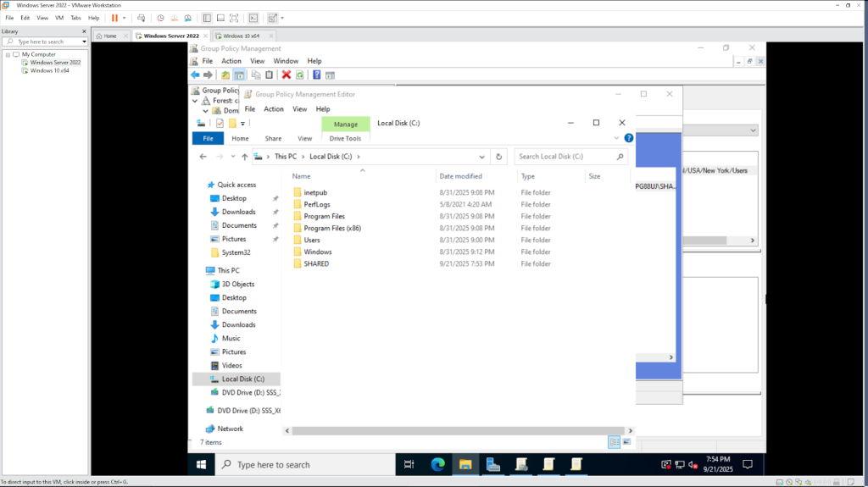Click the red Delete icon in Group Policy toolbar

coord(287,75)
